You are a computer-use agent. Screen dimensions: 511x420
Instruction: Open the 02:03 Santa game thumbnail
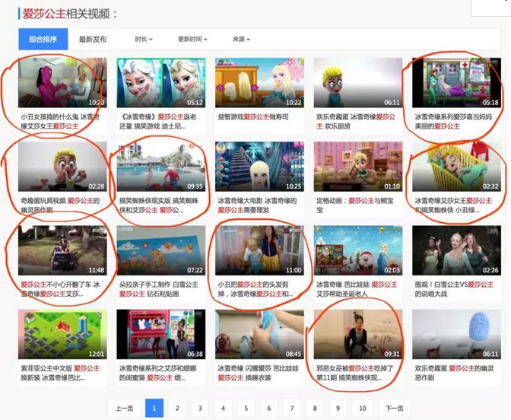click(x=358, y=250)
